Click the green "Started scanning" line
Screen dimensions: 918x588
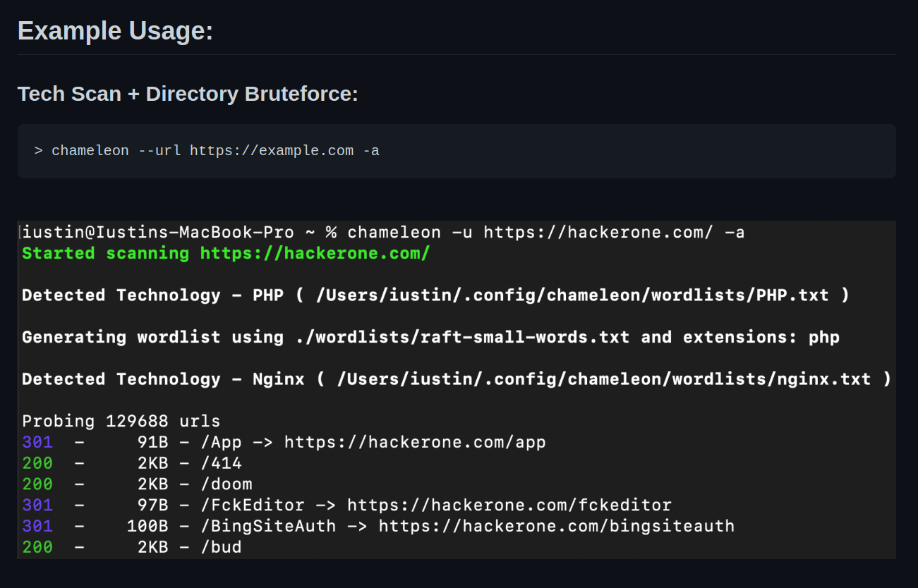(226, 253)
